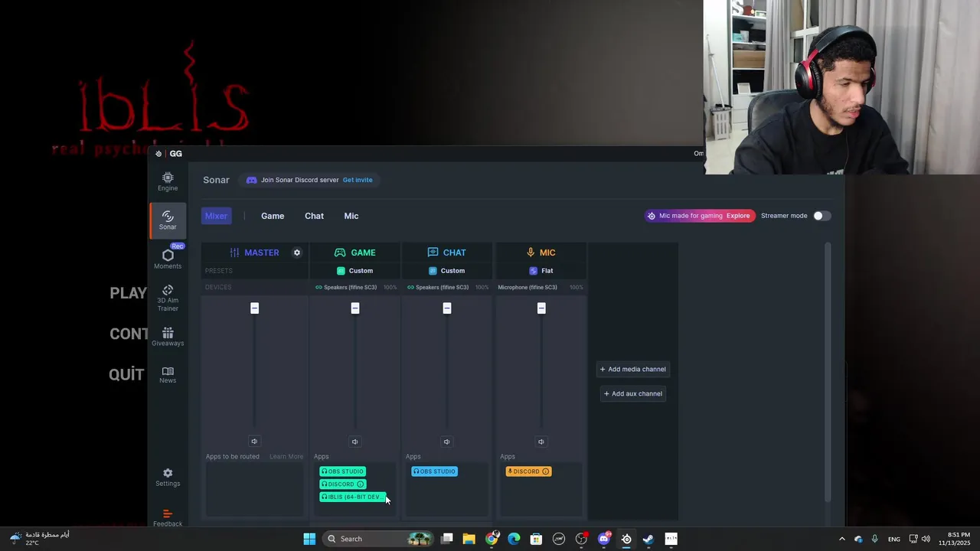
Task: Open the Mic preset Flat dropdown
Action: click(x=541, y=271)
